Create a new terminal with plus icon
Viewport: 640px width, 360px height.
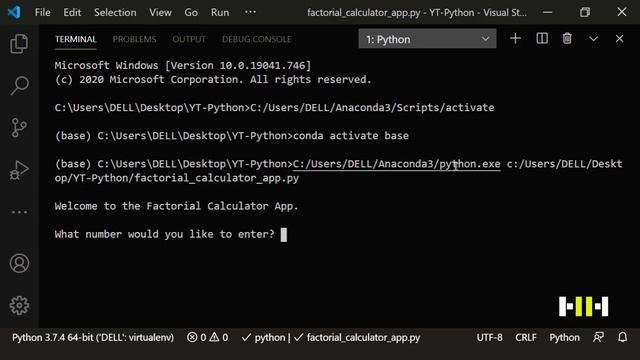(x=515, y=39)
